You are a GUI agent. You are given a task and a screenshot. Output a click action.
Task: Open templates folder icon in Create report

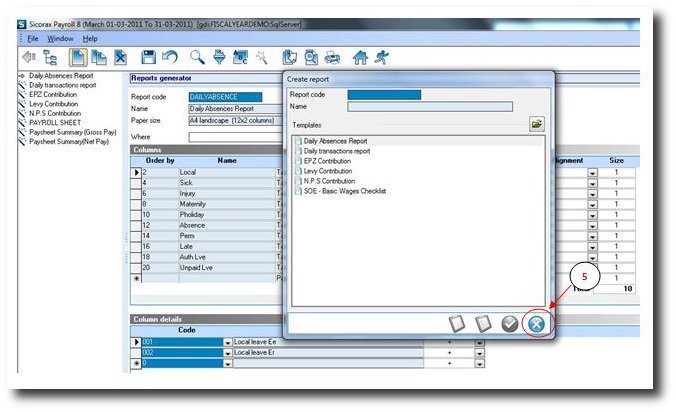(537, 124)
